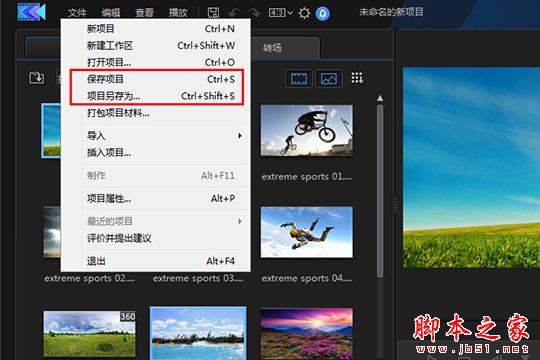Select the extreme sports 04 skydiver thumbnail
This screenshot has height=360, width=540.
coord(307,232)
